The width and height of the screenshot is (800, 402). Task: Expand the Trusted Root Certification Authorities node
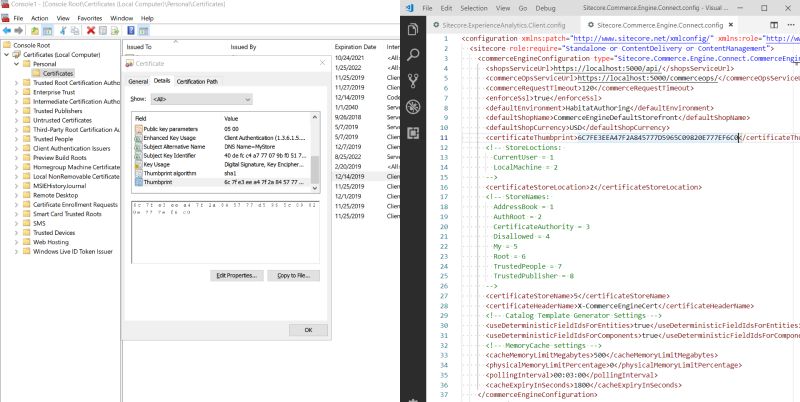[x=16, y=83]
